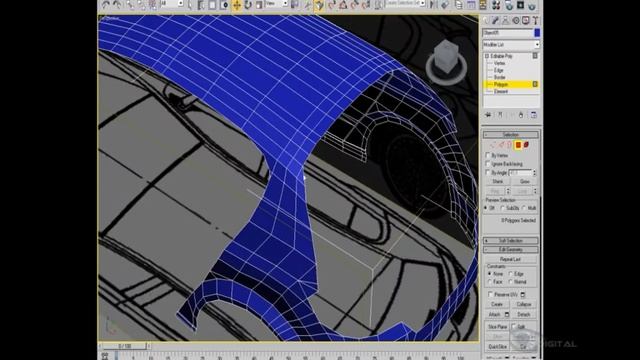Open named selection sets dropdown

pos(405,4)
